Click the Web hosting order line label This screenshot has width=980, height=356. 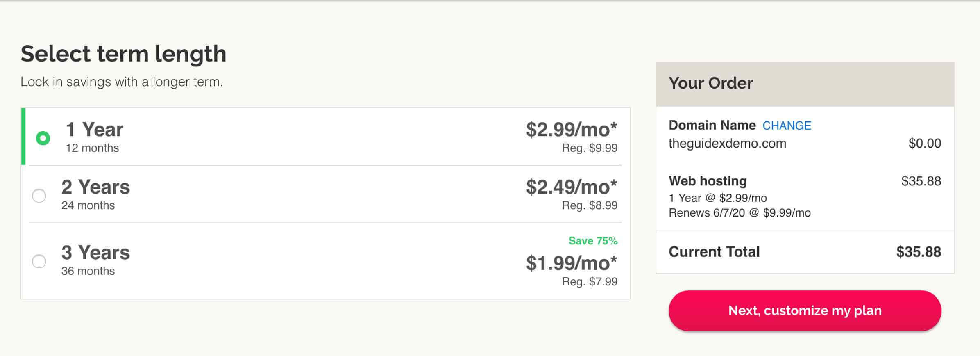[708, 181]
